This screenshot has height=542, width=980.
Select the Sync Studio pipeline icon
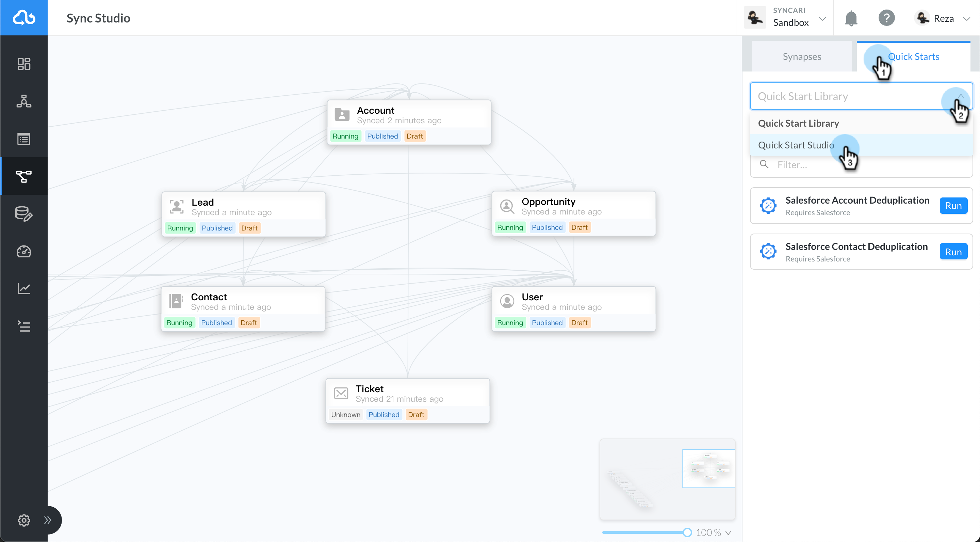[23, 176]
